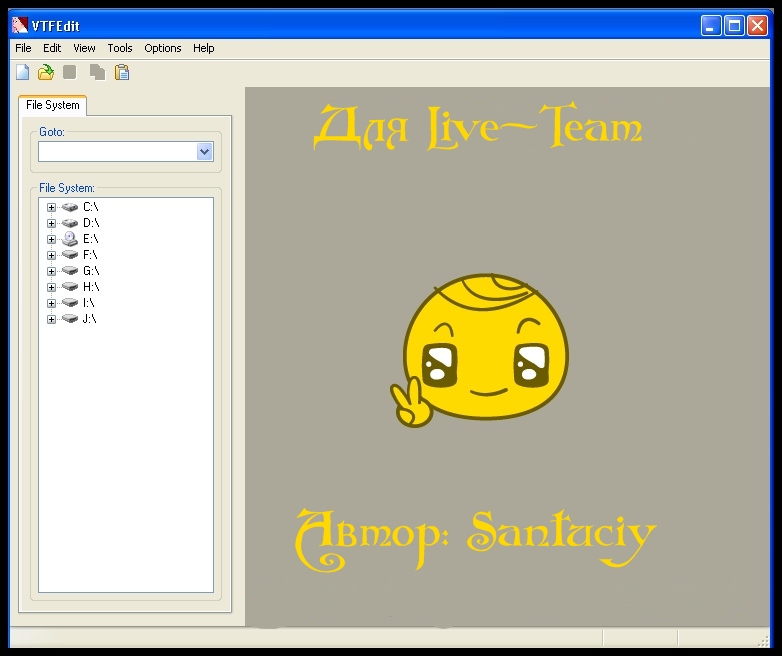782x656 pixels.
Task: Click the Save toolbar icon
Action: pyautogui.click(x=70, y=72)
